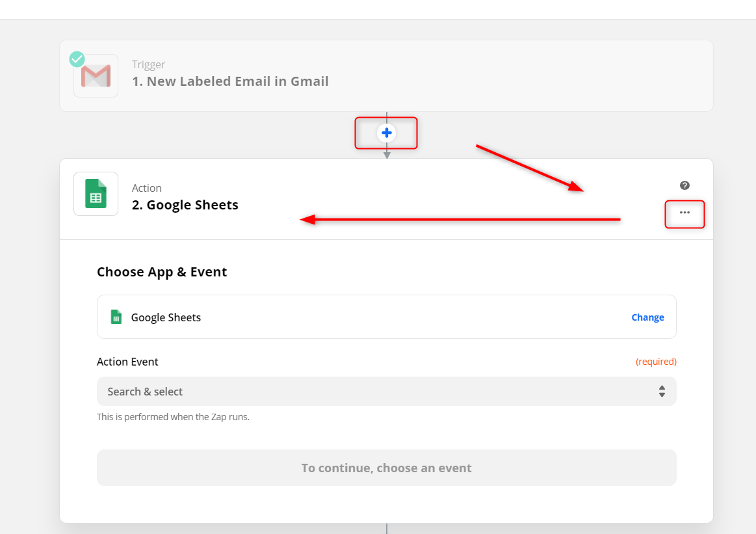
Task: Click the 'Google Sheets' app name in the selection row
Action: pyautogui.click(x=166, y=317)
